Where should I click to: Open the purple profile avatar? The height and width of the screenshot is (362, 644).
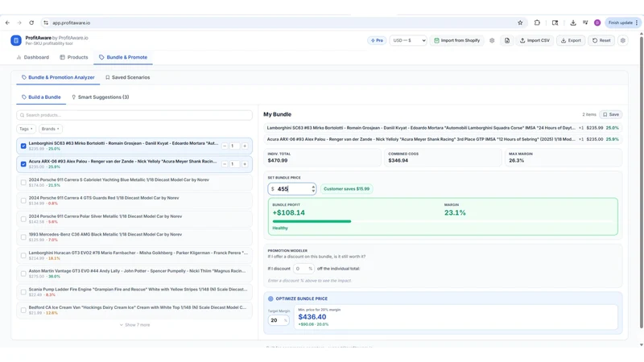(x=597, y=23)
